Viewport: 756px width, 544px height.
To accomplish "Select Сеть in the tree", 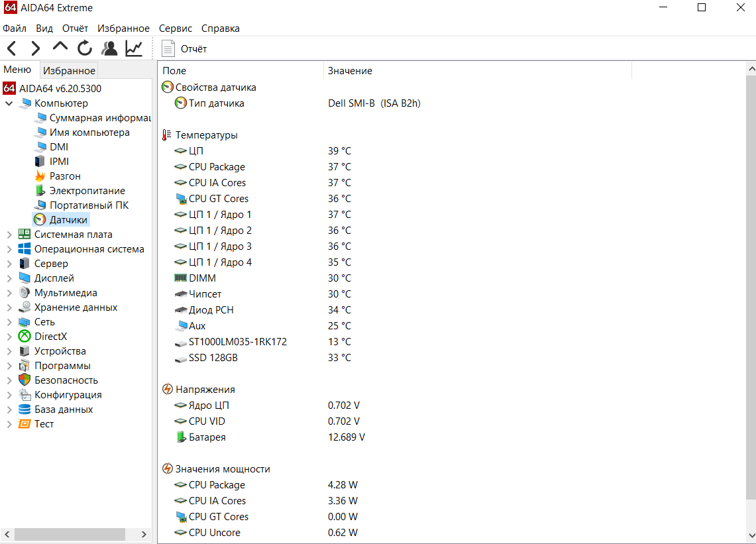I will coord(44,322).
